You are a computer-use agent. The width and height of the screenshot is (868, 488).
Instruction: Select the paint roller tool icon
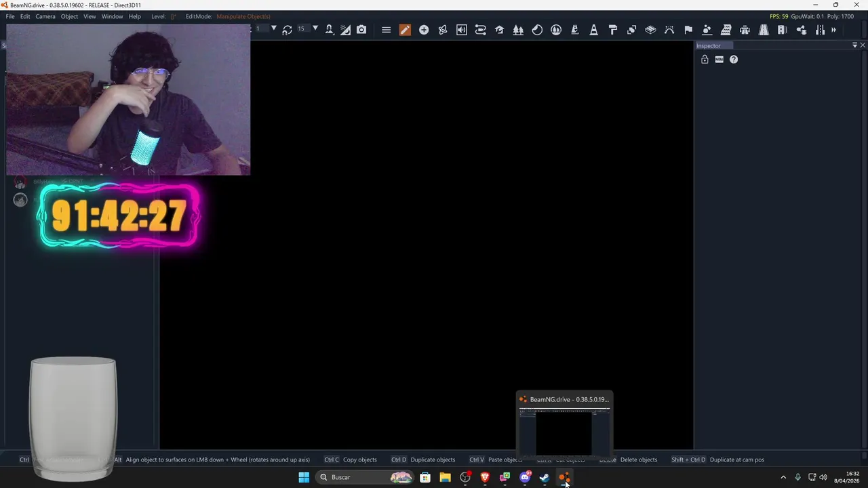613,30
